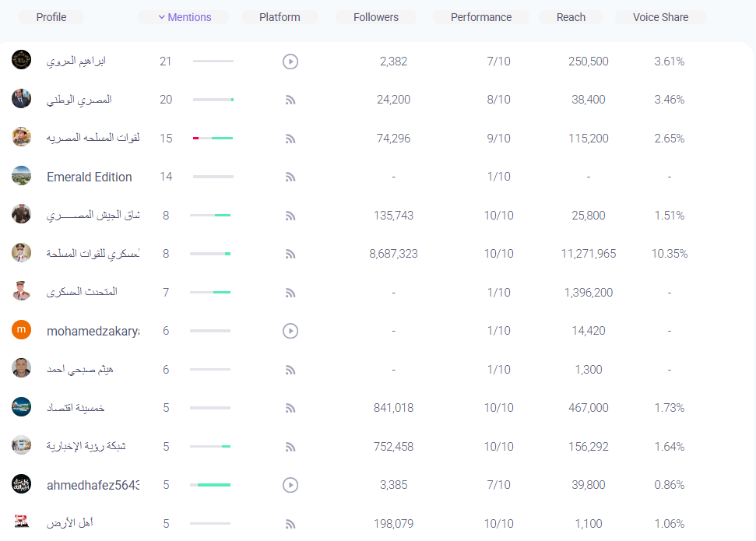Image resolution: width=756 pixels, height=541 pixels.
Task: Click the Reach column header
Action: 571,17
